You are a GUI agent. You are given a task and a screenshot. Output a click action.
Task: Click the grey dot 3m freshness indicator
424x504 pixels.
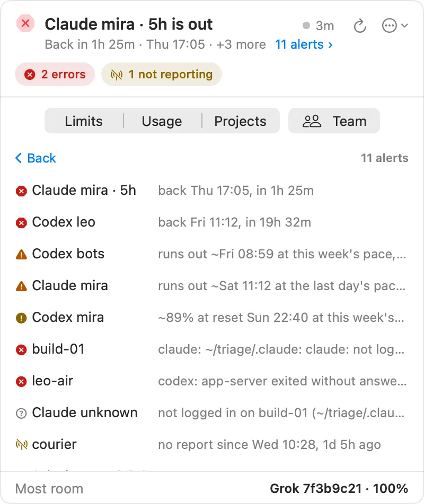point(318,26)
